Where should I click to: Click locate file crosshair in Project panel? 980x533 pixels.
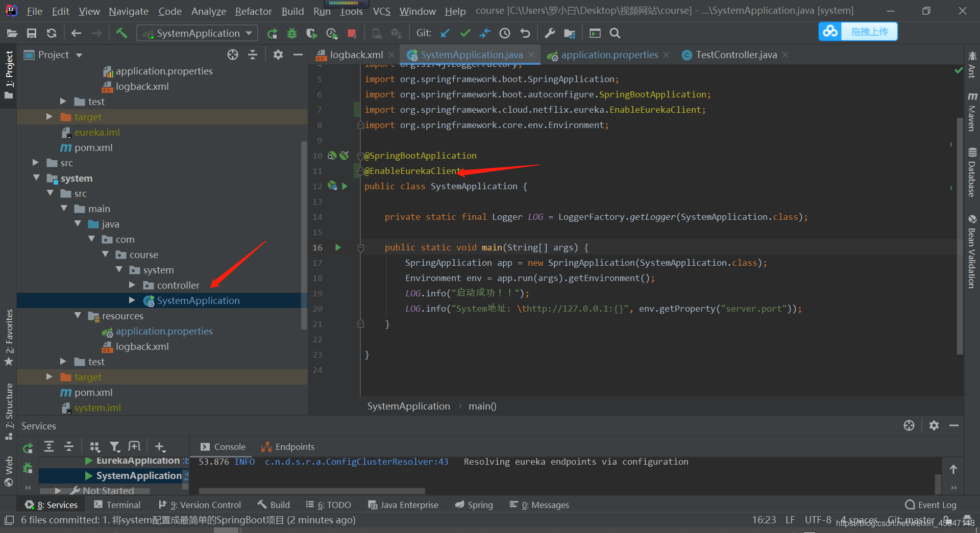tap(233, 55)
